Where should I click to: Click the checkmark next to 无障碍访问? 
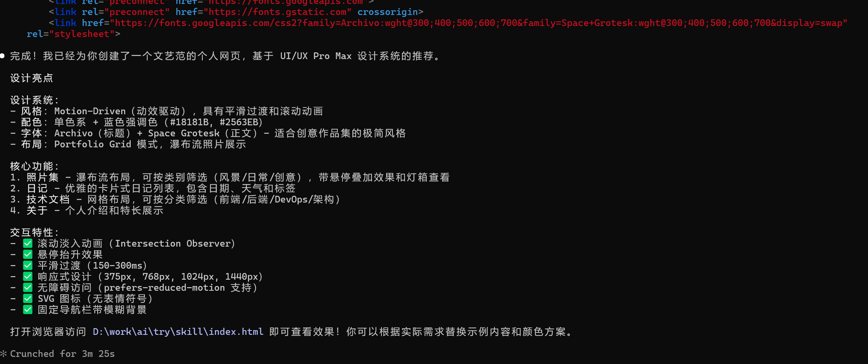tap(28, 288)
